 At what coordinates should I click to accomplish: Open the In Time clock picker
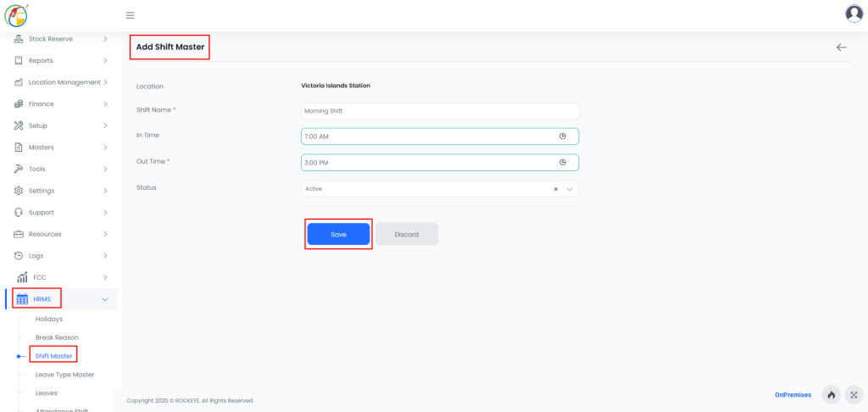point(563,136)
